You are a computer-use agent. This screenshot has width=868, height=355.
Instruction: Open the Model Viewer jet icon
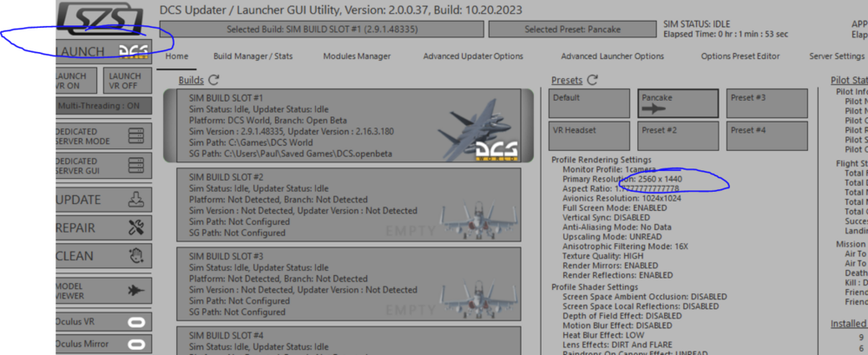[103, 291]
